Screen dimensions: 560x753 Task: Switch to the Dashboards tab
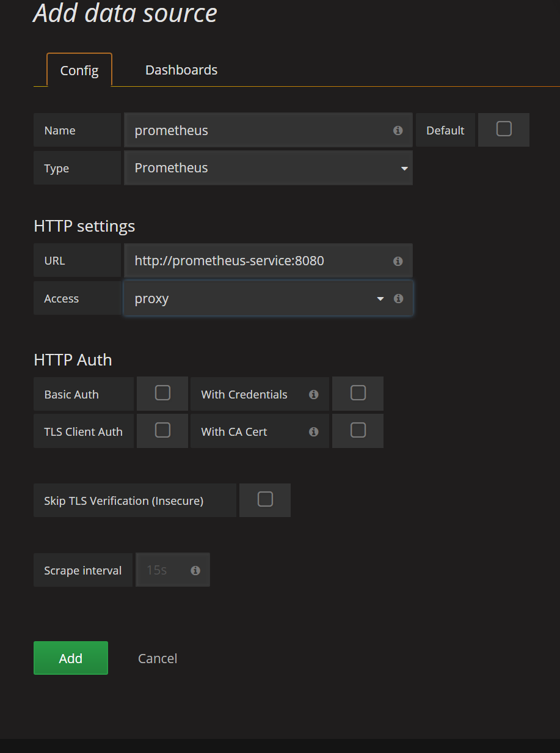[181, 70]
